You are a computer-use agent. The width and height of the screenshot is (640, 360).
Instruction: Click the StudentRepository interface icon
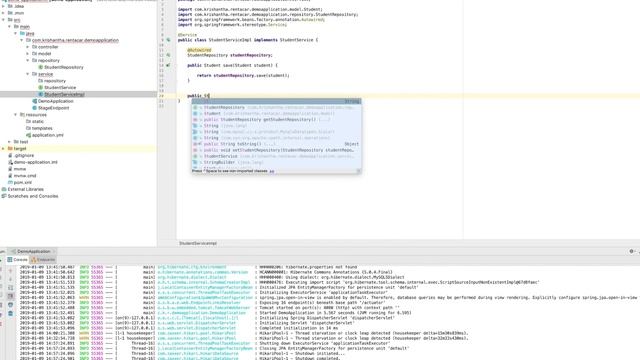pyautogui.click(x=40, y=67)
